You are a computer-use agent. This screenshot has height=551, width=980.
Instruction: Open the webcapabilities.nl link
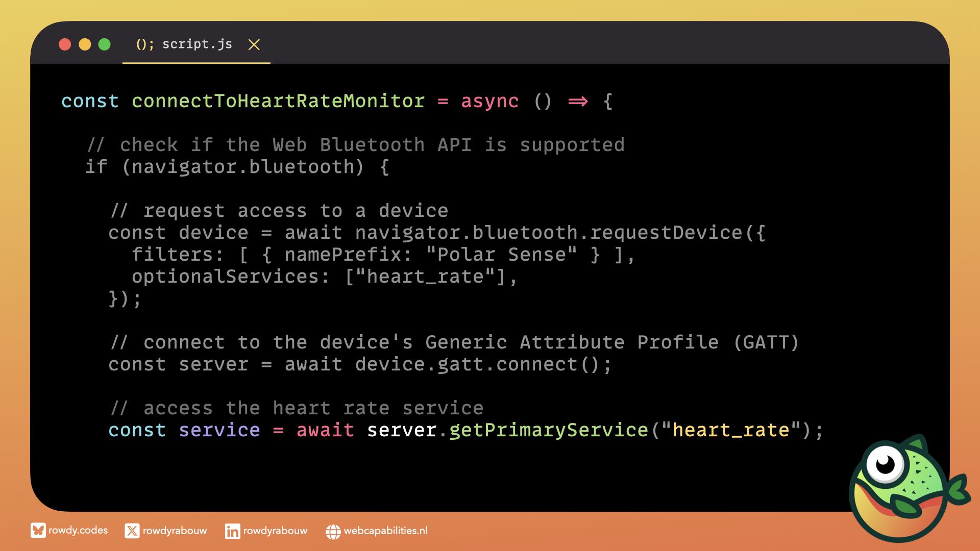[x=385, y=531]
